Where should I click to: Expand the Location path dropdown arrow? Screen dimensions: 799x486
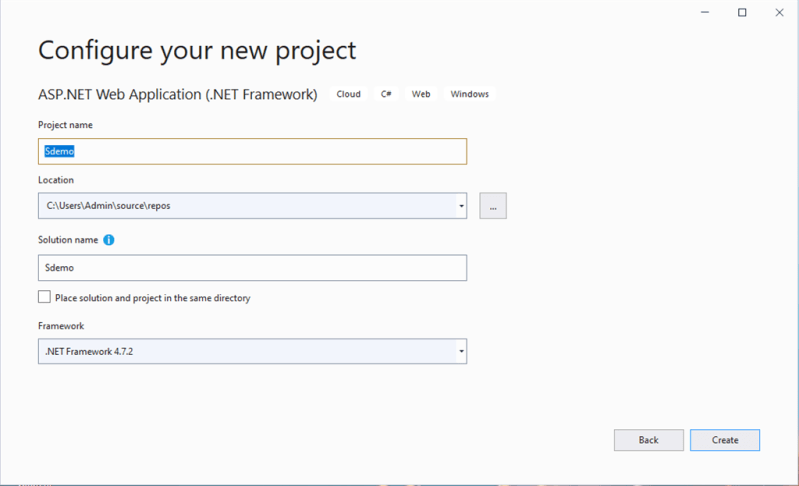[461, 206]
